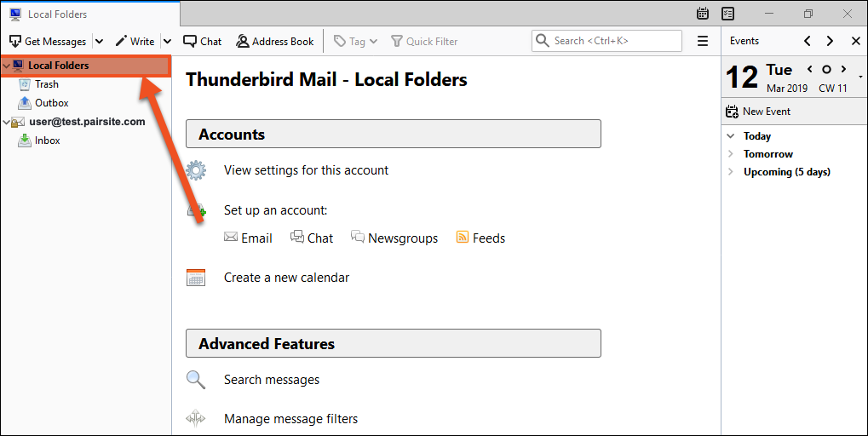This screenshot has width=868, height=436.
Task: Click the Get Messages button
Action: click(49, 42)
